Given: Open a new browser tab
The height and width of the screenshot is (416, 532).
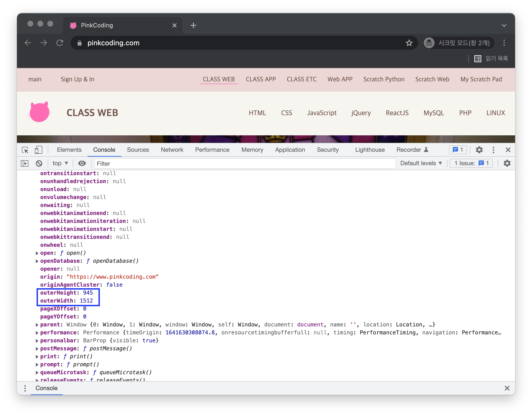Looking at the screenshot, I should coord(193,25).
